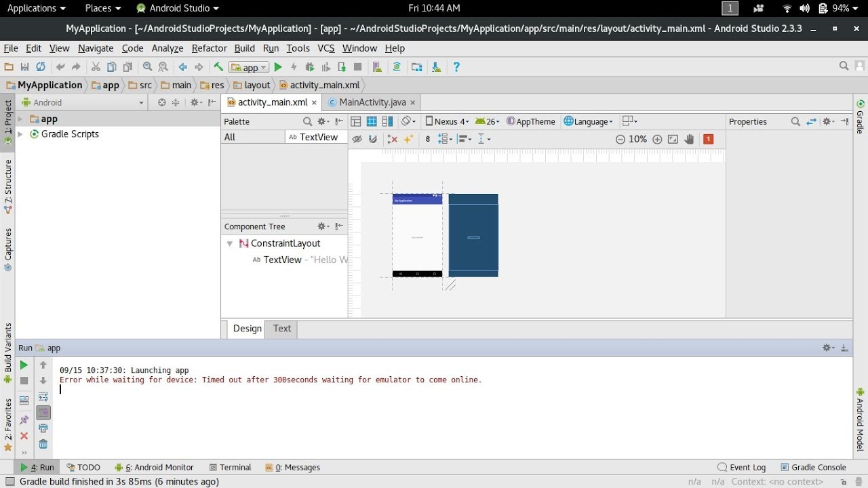
Task: Open the GNOME Applications menu
Action: 36,8
